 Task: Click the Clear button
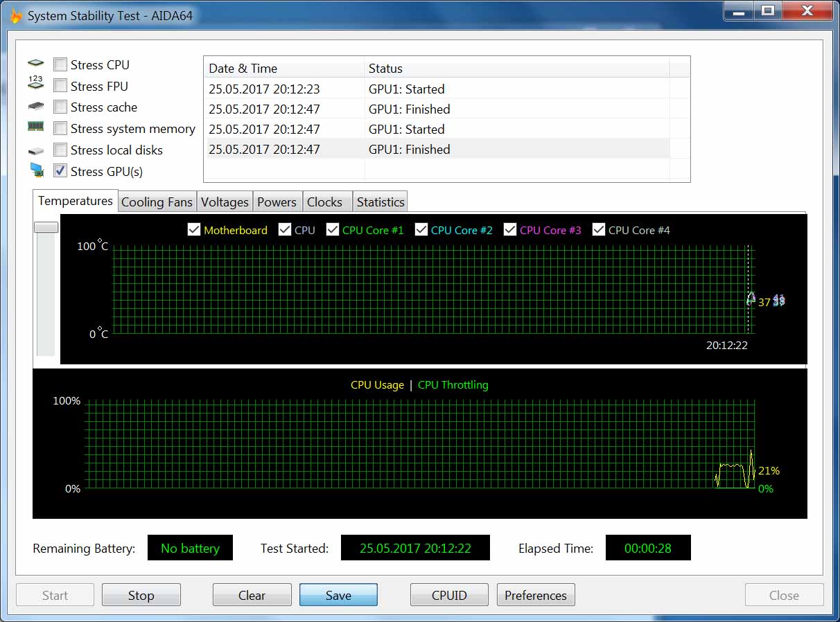coord(252,595)
